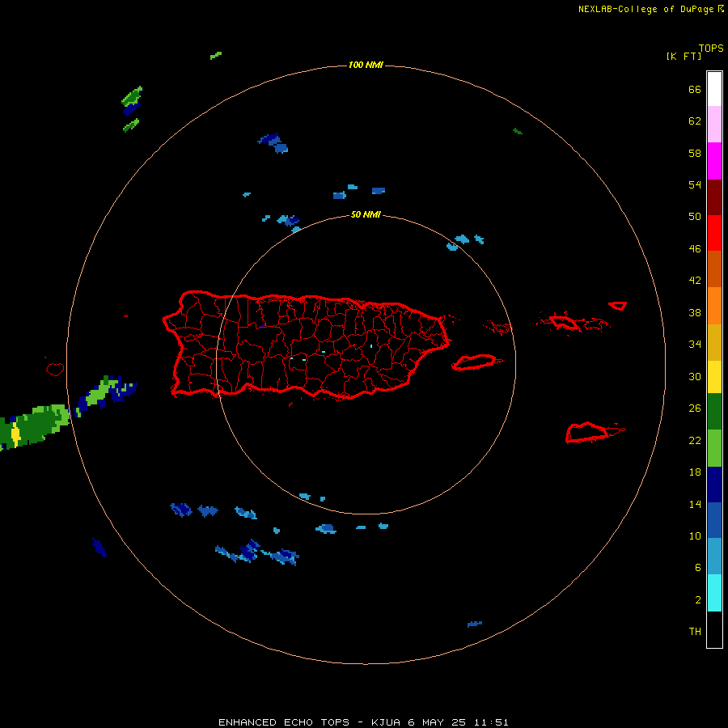Click the 2 legend value
The image size is (728, 728).
698,600
